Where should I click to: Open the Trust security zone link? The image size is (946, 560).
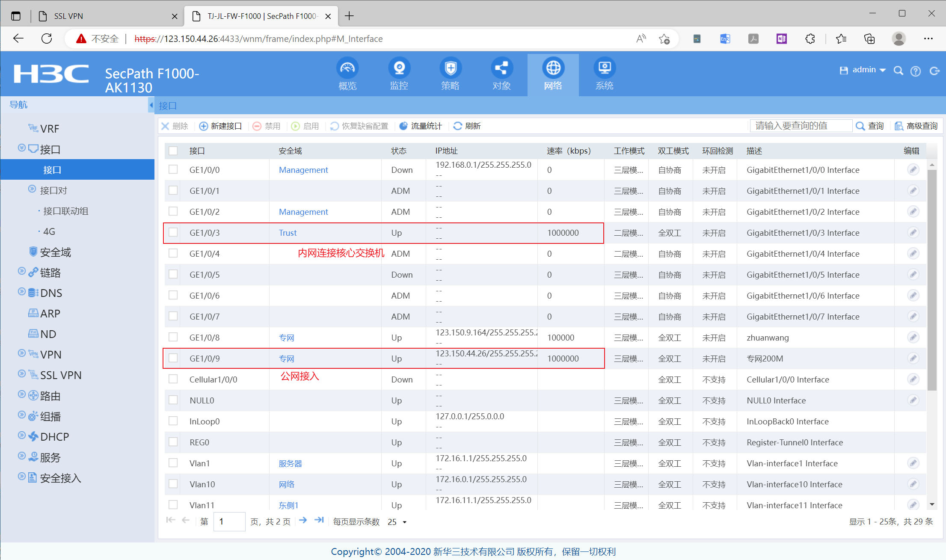288,233
